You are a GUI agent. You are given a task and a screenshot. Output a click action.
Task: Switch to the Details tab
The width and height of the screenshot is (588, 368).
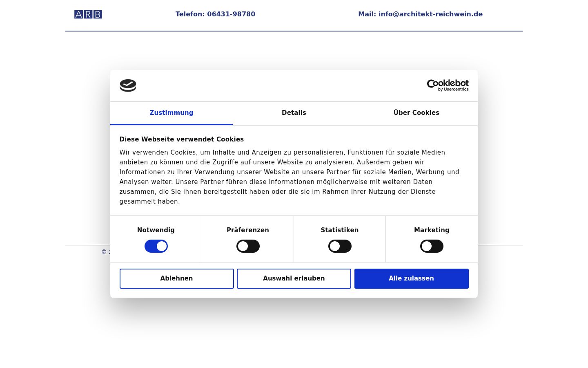pos(294,113)
